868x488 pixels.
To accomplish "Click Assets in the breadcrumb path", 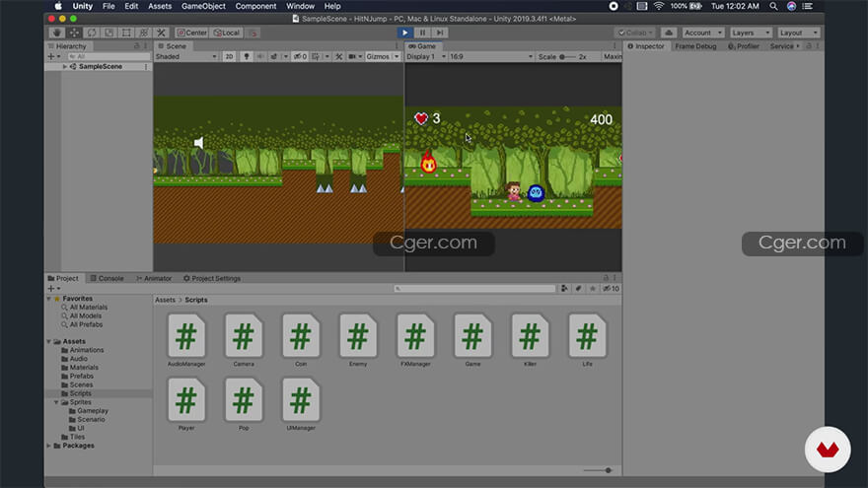I will pos(165,300).
